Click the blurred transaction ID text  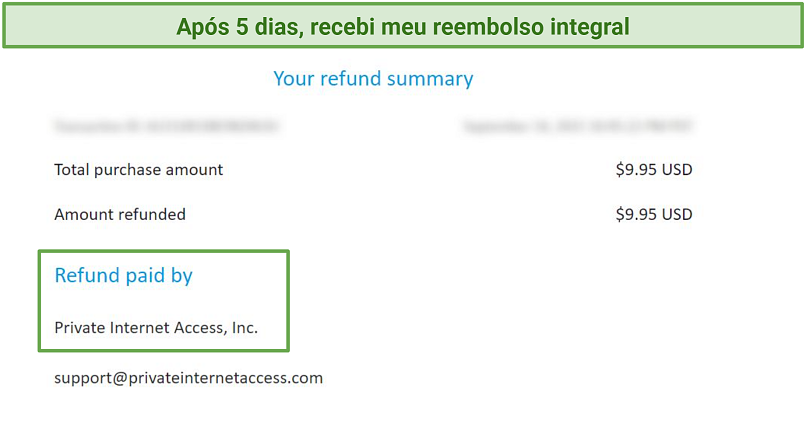point(166,126)
